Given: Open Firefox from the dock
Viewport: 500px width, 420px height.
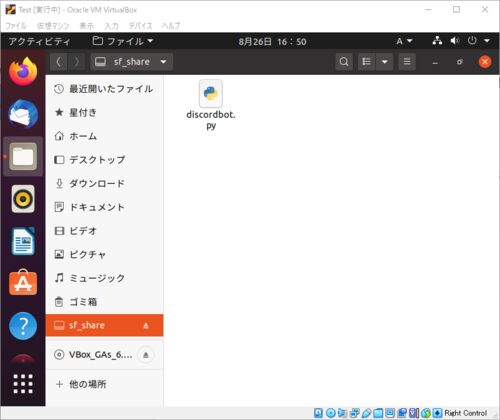Looking at the screenshot, I should 23,71.
